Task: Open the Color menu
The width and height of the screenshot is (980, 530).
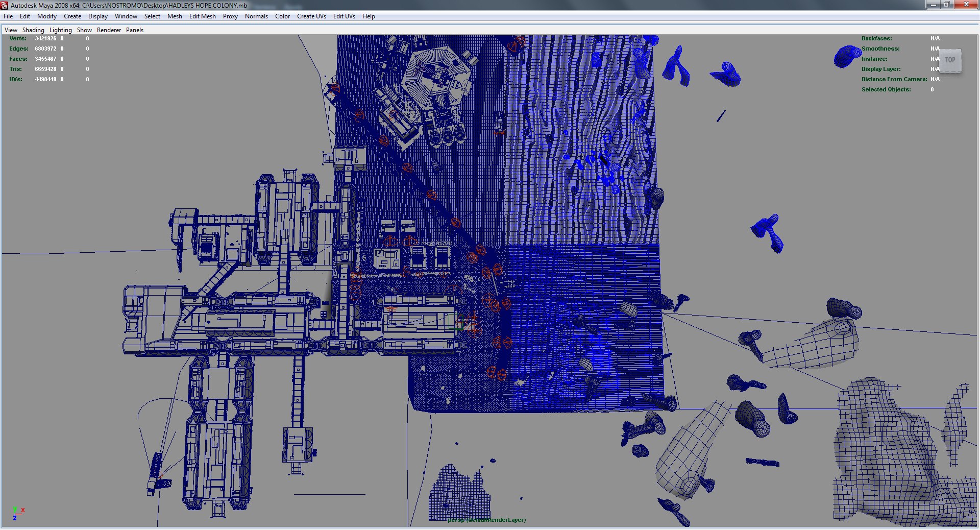Action: (x=283, y=16)
